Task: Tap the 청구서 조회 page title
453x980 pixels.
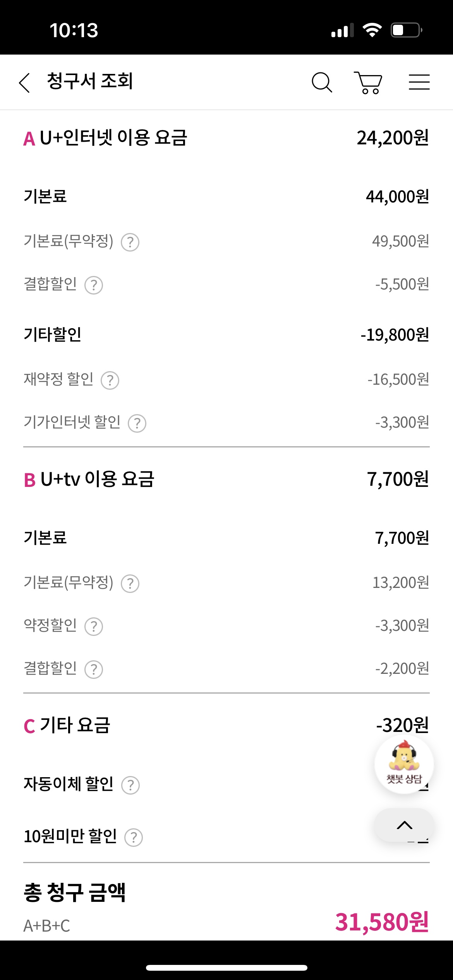Action: 90,82
